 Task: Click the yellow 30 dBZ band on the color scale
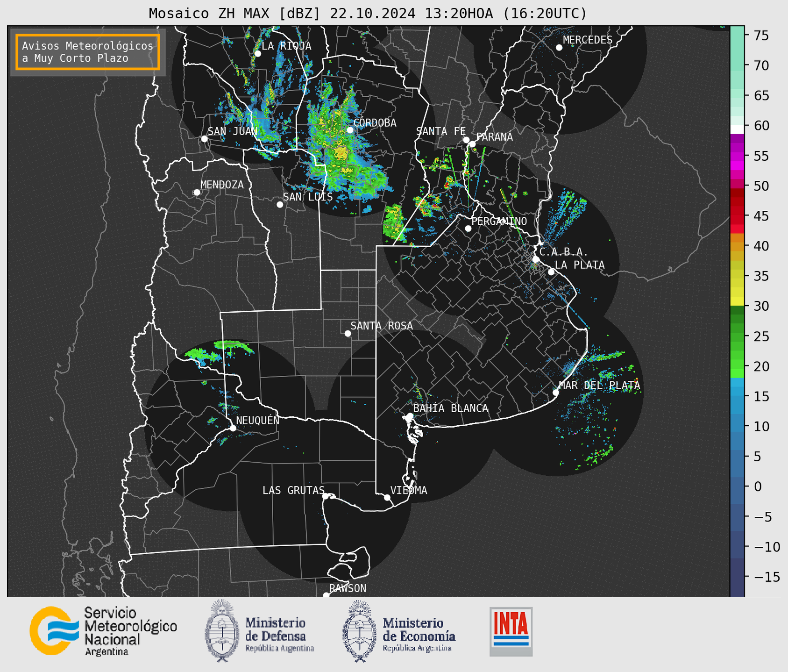[737, 301]
